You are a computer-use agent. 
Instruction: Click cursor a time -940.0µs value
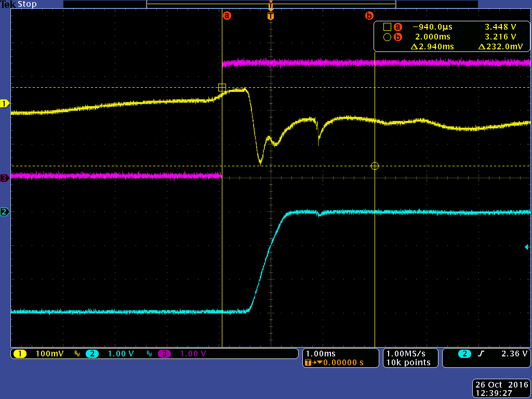point(432,27)
